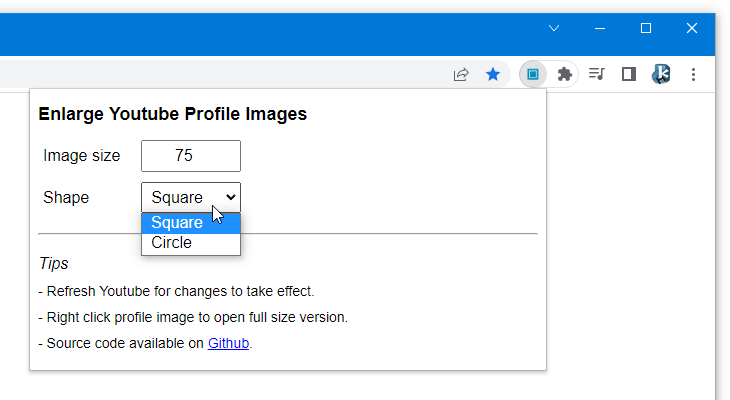The width and height of the screenshot is (730, 400).
Task: Click the Image size field showing 75
Action: (191, 156)
